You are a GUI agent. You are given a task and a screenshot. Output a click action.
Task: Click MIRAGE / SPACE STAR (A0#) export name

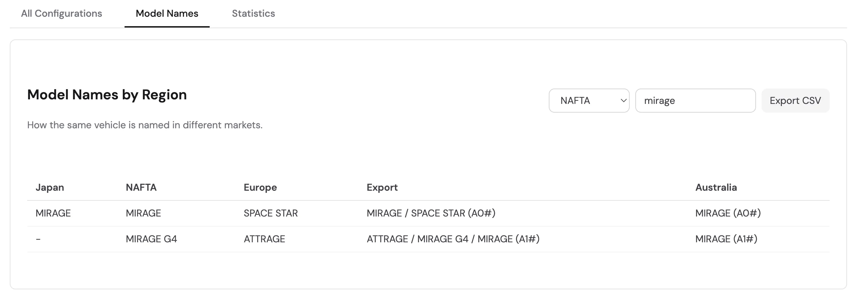pyautogui.click(x=432, y=213)
